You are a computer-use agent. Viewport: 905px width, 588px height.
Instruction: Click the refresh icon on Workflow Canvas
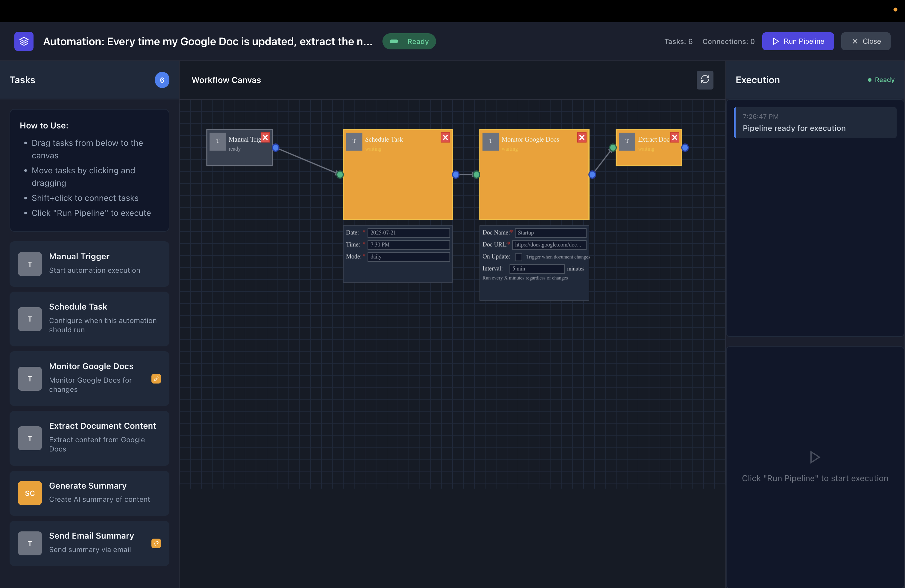point(705,80)
